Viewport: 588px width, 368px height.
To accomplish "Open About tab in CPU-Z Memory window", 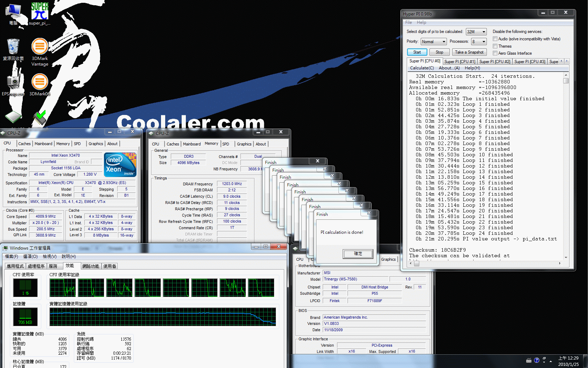I will (x=261, y=144).
